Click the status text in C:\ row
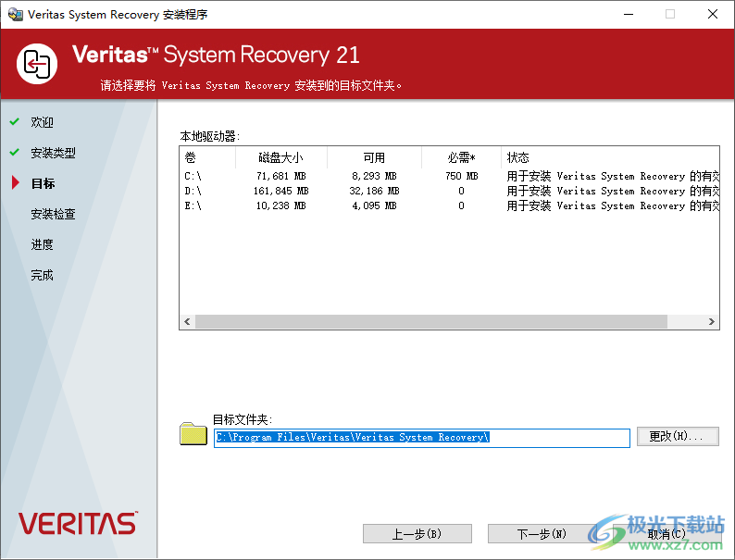The image size is (735, 560). click(613, 176)
